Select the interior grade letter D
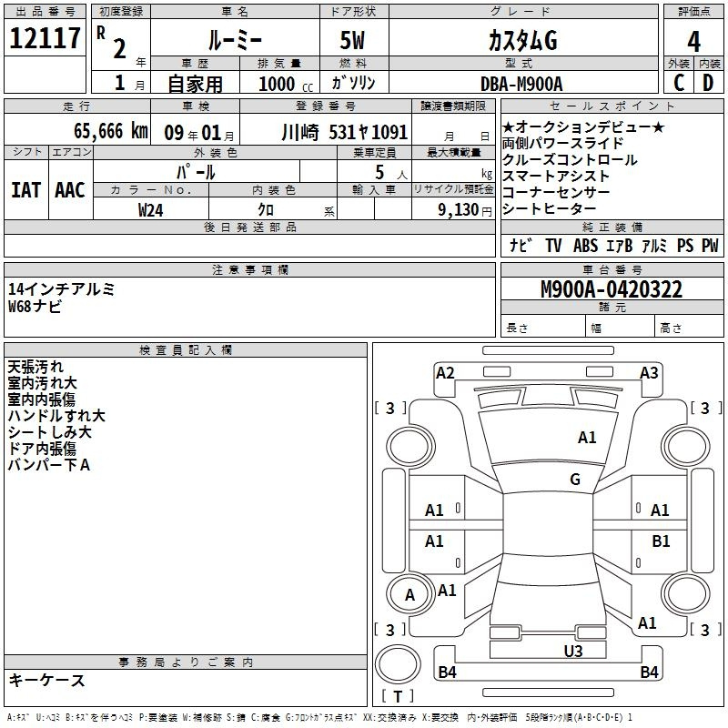The height and width of the screenshot is (728, 728). tap(708, 83)
